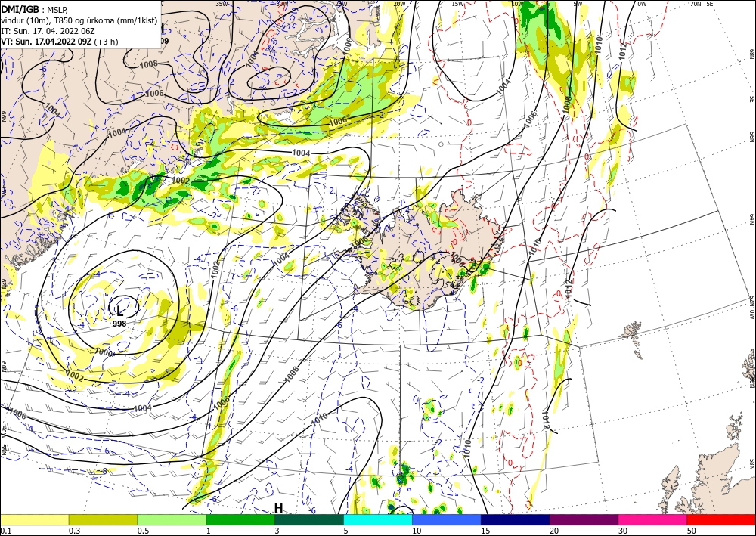Click the '35W' longitude label
The width and height of the screenshot is (756, 536).
[222, 4]
